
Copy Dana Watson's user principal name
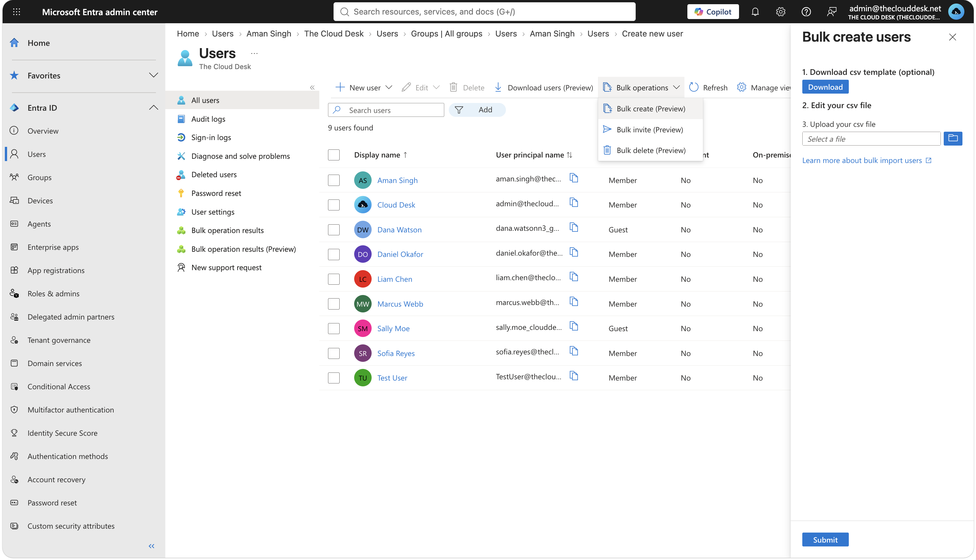tap(574, 227)
